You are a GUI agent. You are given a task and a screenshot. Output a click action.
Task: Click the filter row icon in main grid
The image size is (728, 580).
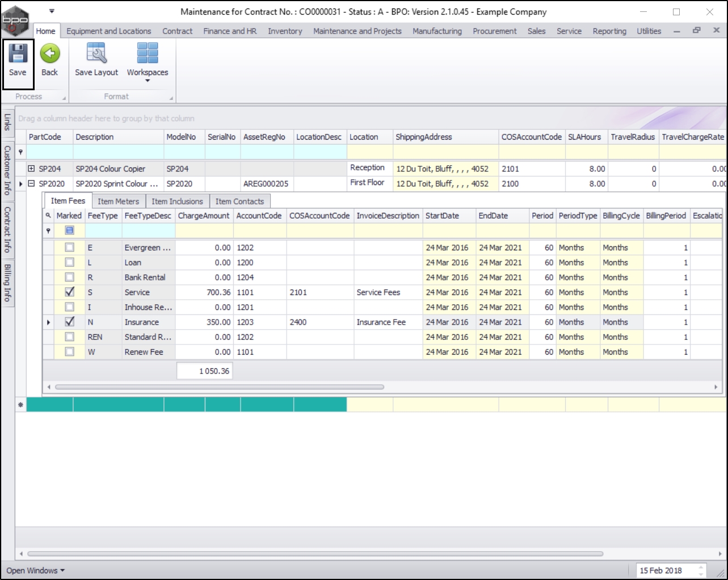click(21, 152)
